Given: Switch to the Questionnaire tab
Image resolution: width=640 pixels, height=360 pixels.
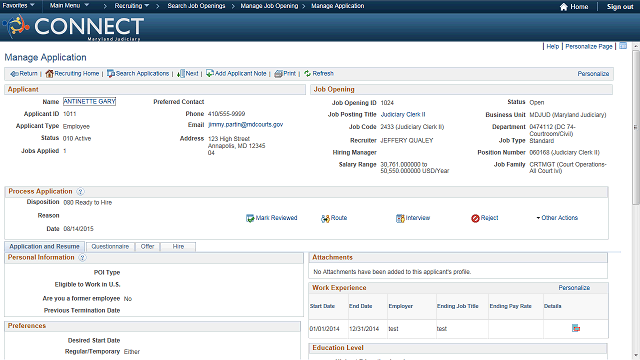Looking at the screenshot, I should pos(110,247).
